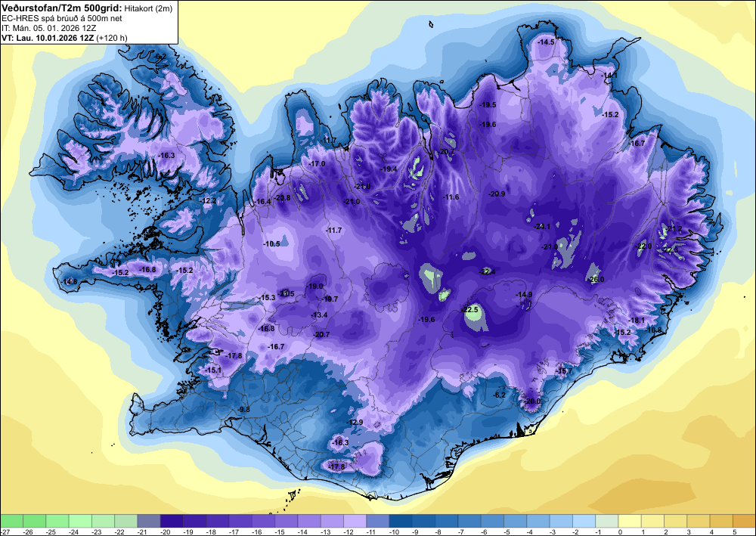Click the -15.3 temperature value
The image size is (756, 536).
click(267, 298)
